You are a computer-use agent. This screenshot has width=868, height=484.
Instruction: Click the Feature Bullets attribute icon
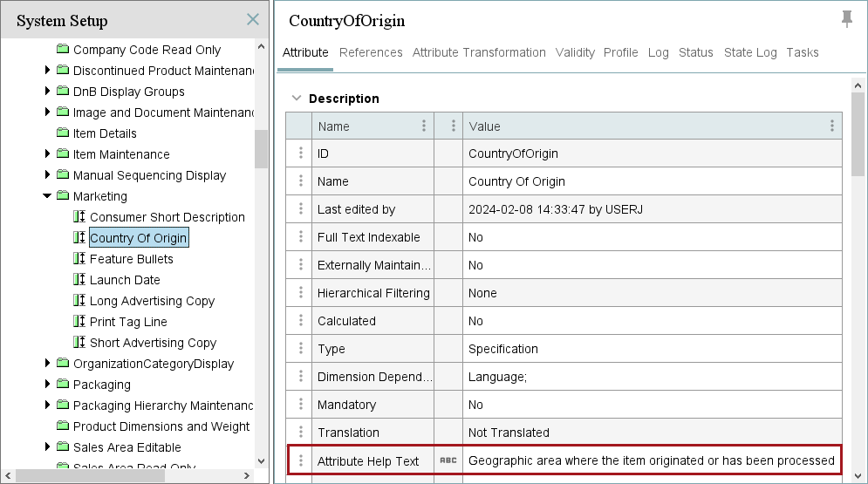[x=79, y=259]
